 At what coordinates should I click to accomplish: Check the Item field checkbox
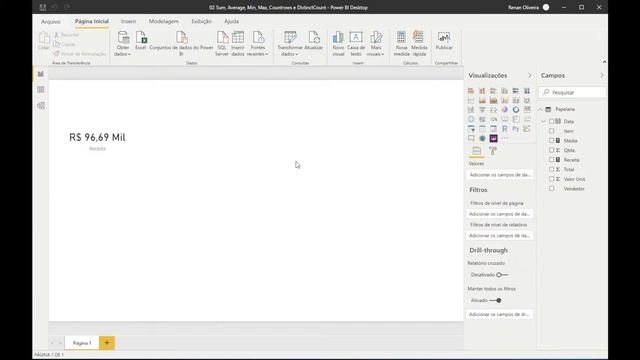click(x=551, y=131)
